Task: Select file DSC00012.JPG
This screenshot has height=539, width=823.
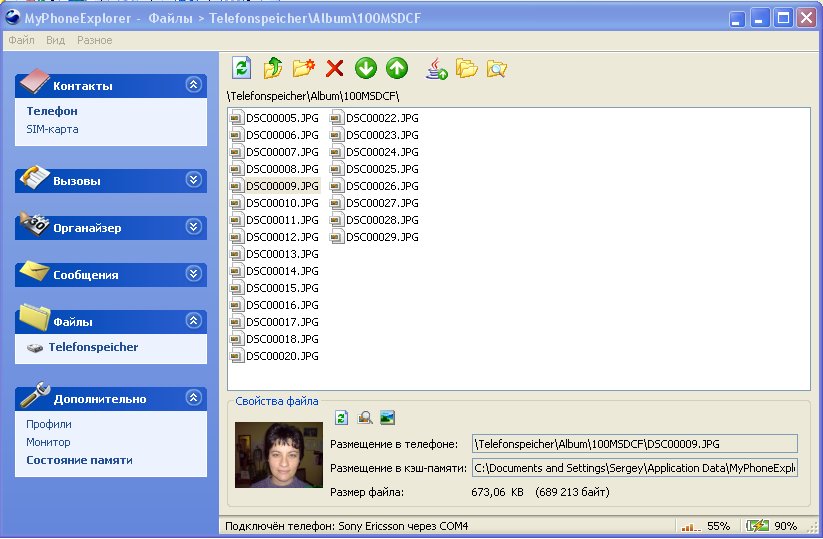Action: click(275, 237)
